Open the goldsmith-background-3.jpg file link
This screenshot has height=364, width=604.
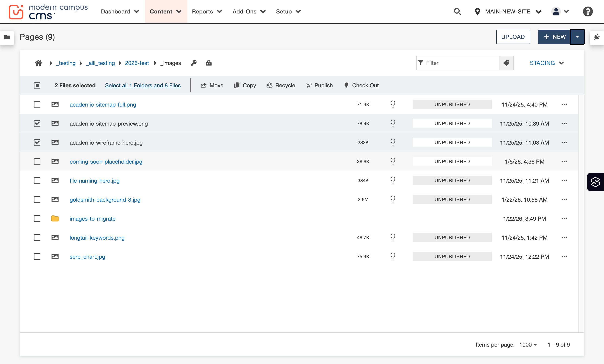point(105,199)
